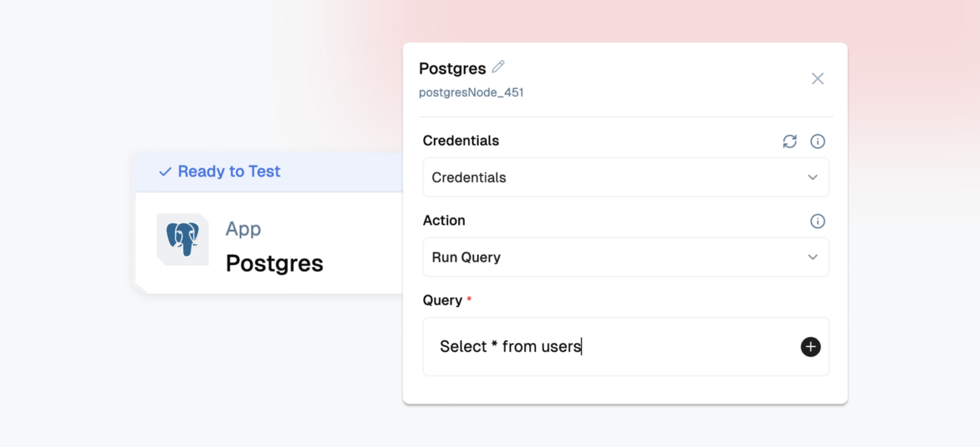Click the Postgres heading in the panel
This screenshot has width=980, height=447.
pyautogui.click(x=452, y=68)
